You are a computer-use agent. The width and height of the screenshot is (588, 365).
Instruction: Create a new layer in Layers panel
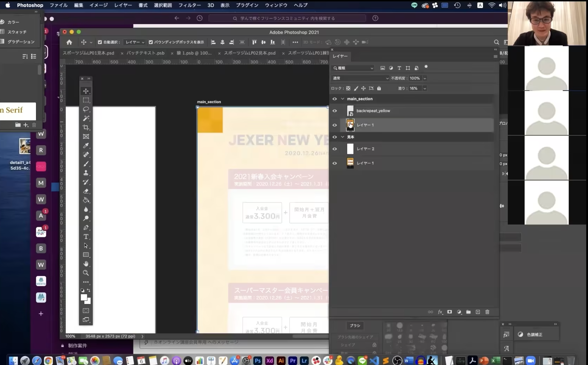pos(478,312)
